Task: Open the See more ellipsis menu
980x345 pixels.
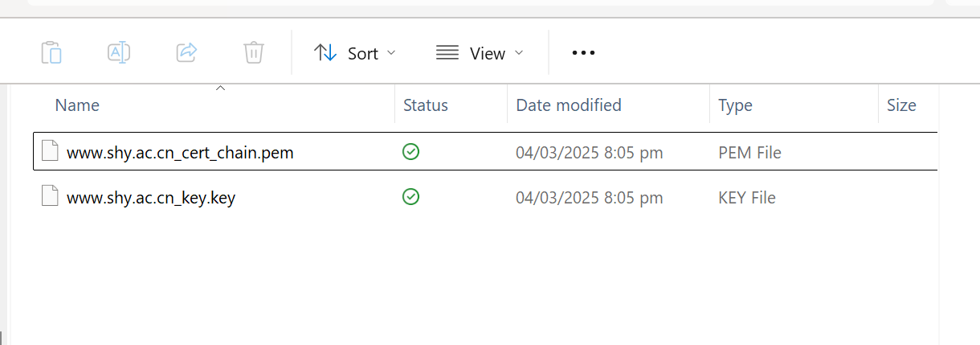Action: (583, 53)
